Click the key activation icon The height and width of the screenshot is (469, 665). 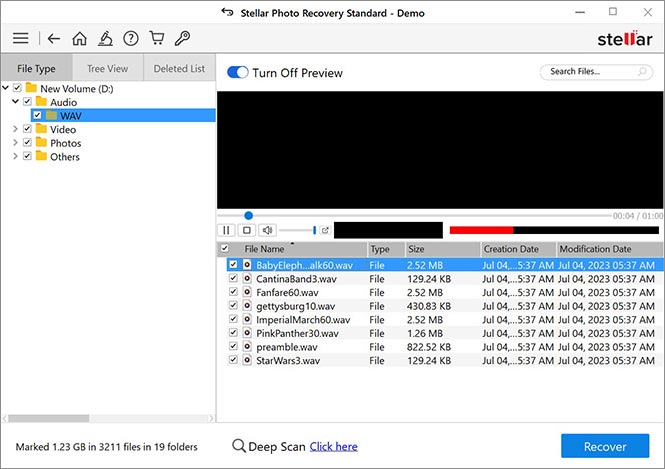(182, 39)
